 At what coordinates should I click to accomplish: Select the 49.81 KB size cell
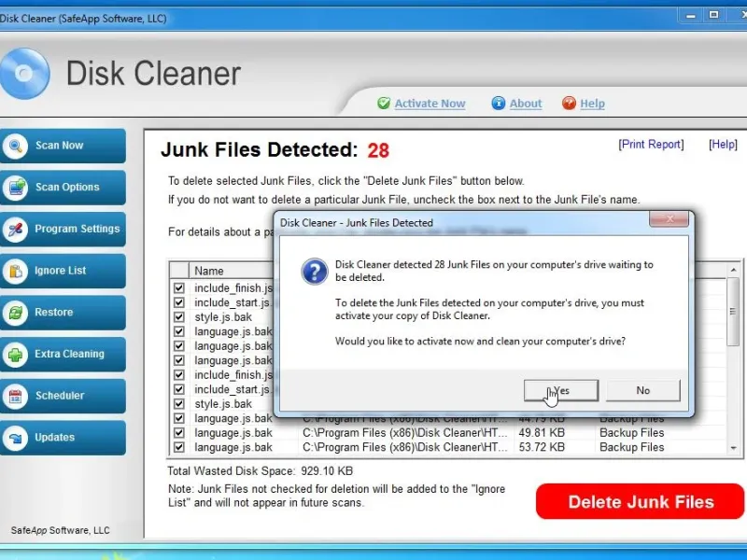pyautogui.click(x=542, y=433)
